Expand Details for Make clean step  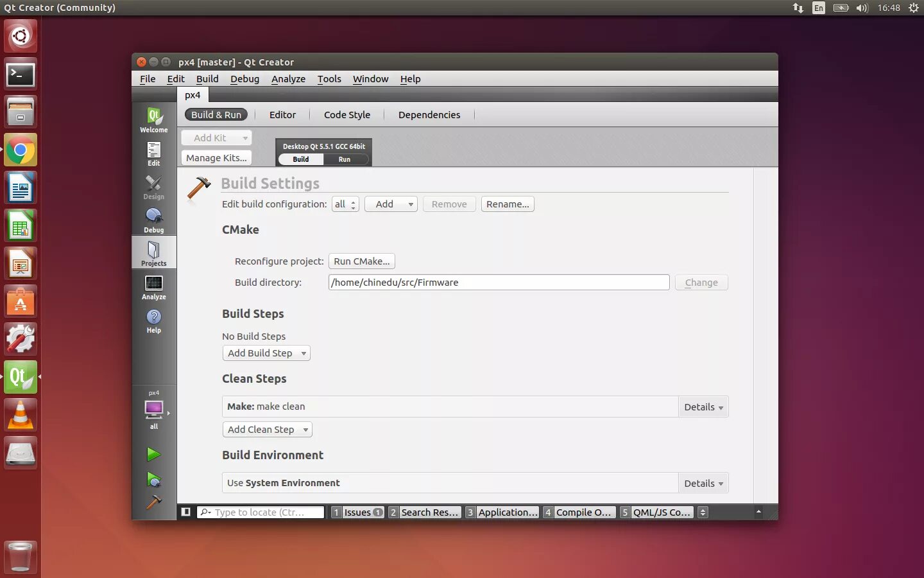click(703, 407)
